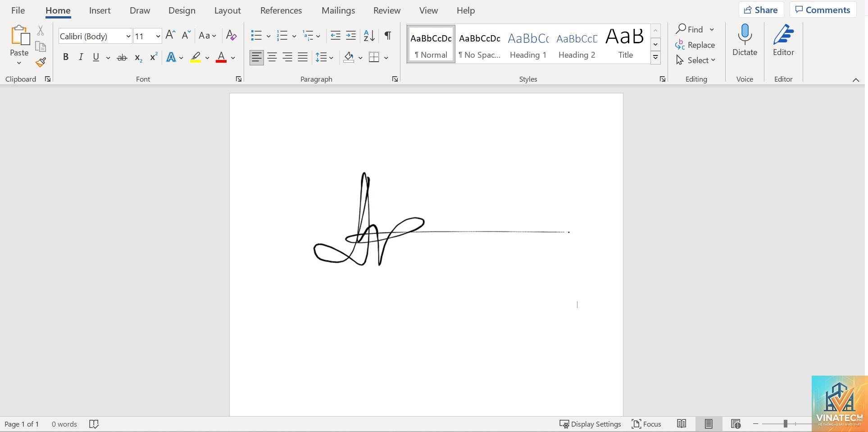Decrease font size with shrink icon
This screenshot has height=432, width=868.
(x=186, y=35)
